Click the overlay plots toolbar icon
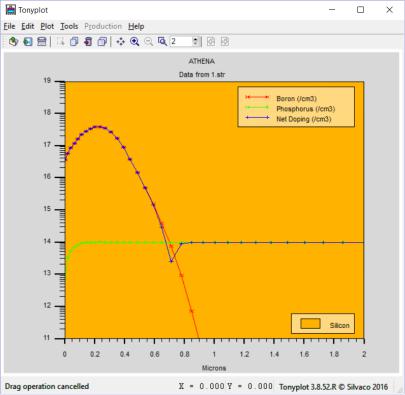Viewport: 405px width, 395px height. tap(102, 42)
